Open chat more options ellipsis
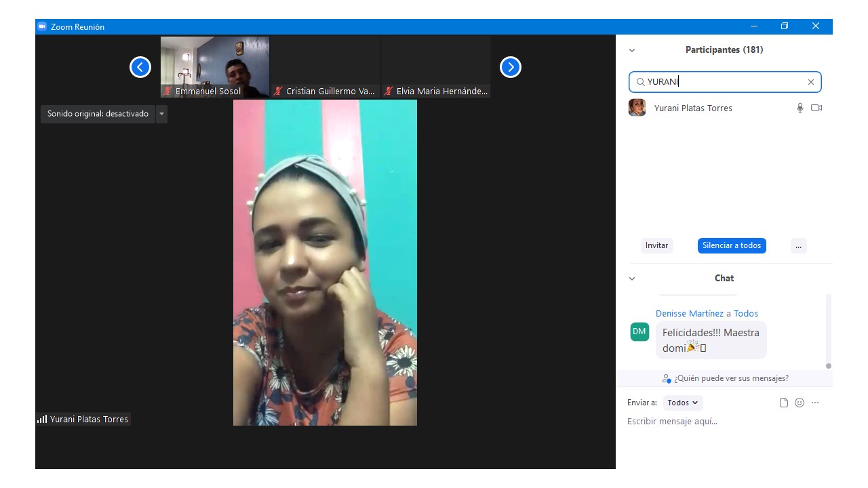 coord(815,403)
